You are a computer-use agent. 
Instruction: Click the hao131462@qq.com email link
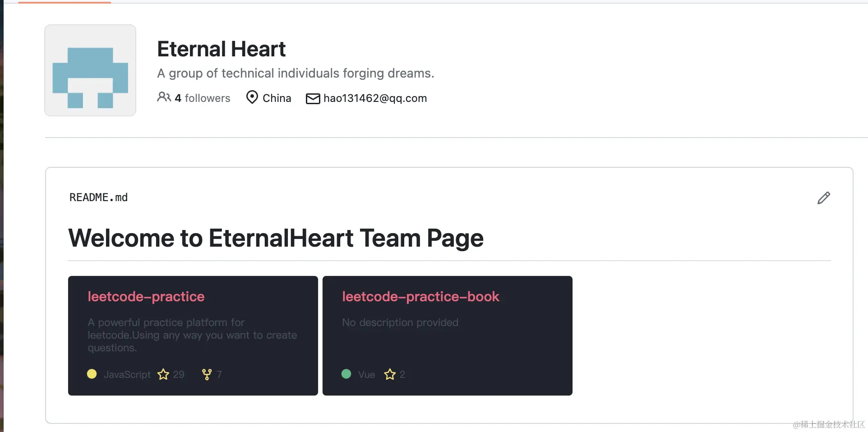pos(375,98)
